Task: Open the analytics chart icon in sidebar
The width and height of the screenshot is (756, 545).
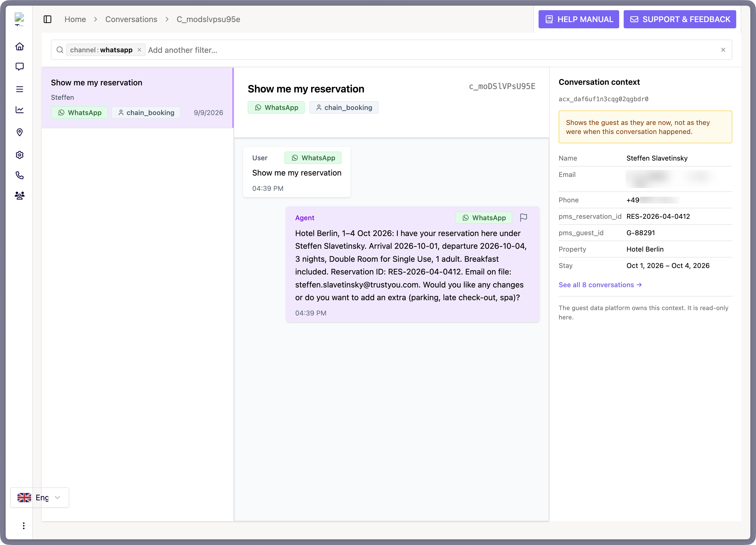Action: pyautogui.click(x=20, y=110)
